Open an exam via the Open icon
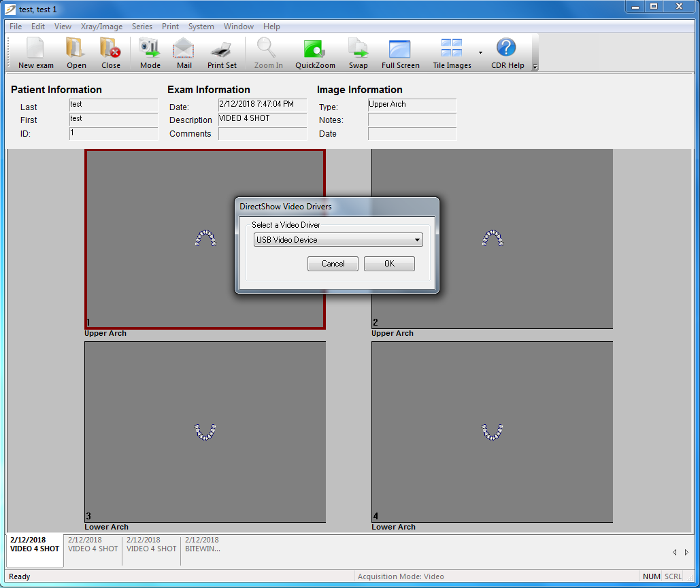 (76, 53)
